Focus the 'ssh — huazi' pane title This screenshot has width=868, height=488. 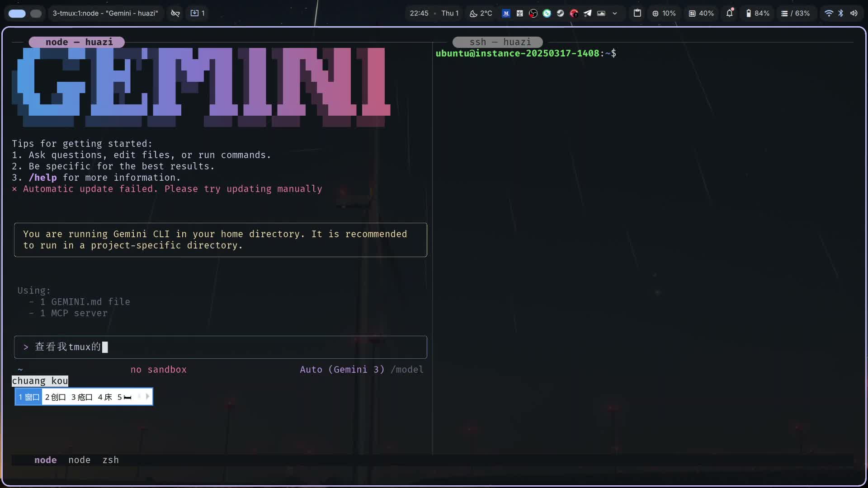coord(498,42)
